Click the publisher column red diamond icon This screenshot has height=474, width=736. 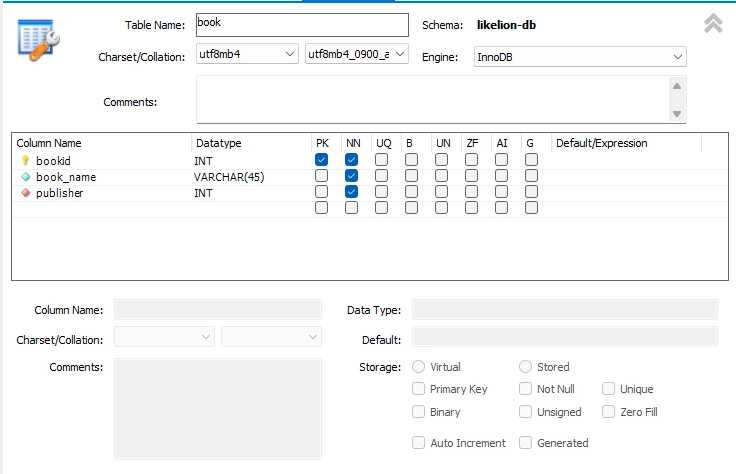(x=26, y=192)
